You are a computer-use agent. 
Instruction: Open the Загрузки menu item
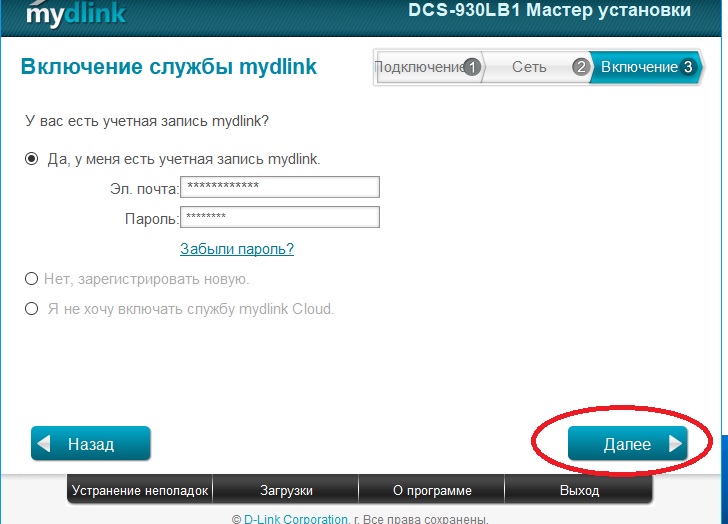286,490
